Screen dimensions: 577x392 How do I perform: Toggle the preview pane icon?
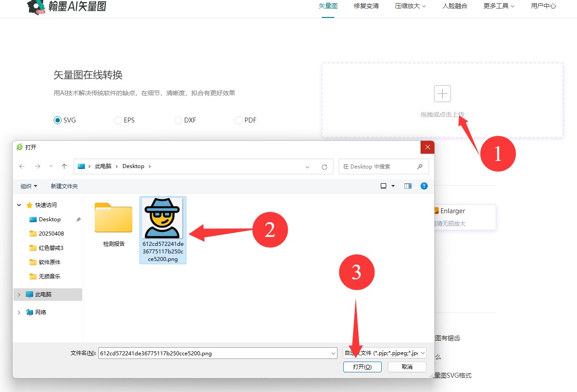click(408, 186)
